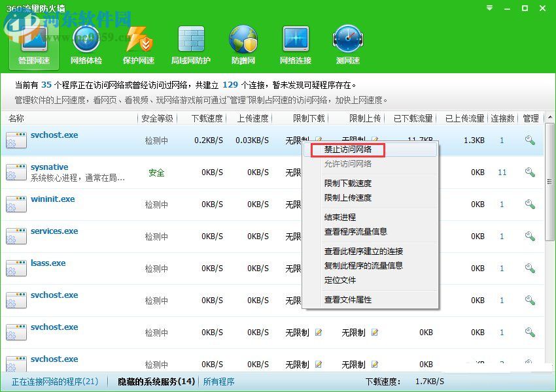This screenshot has width=556, height=392.
Task: Expand the sysnative process details
Action: [49, 167]
